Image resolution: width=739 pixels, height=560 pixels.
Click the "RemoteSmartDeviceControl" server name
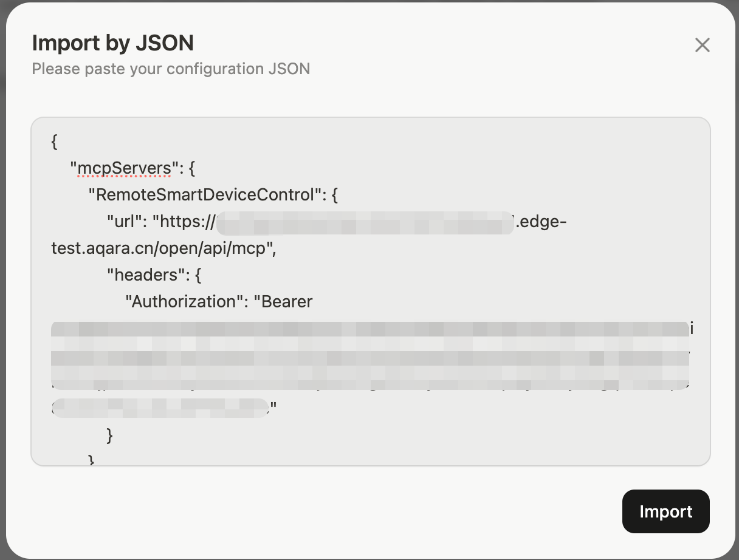[204, 195]
